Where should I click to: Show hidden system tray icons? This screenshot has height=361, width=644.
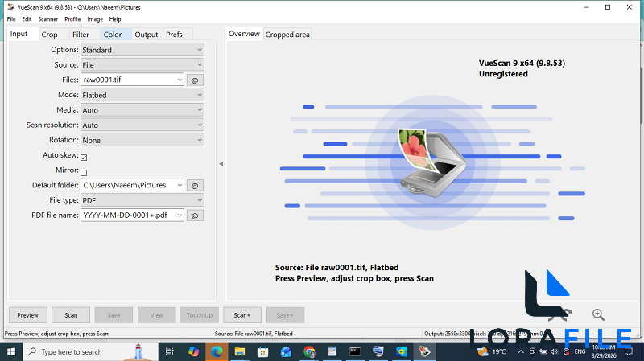(x=521, y=351)
